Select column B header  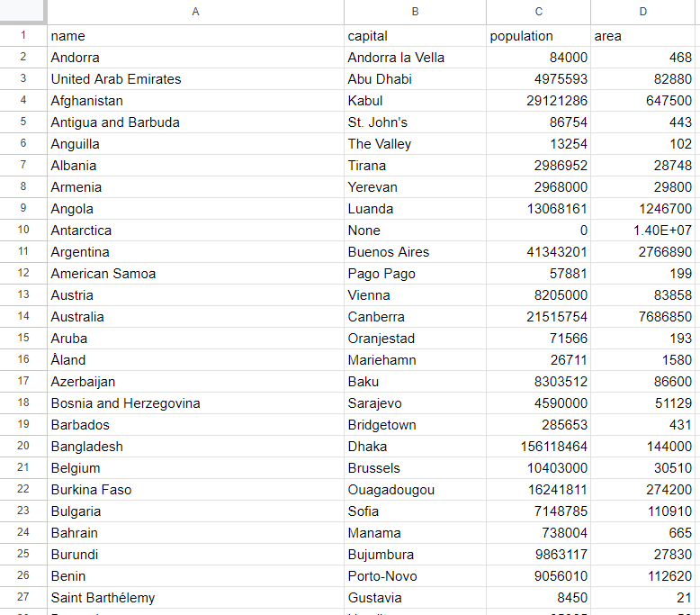pyautogui.click(x=415, y=12)
